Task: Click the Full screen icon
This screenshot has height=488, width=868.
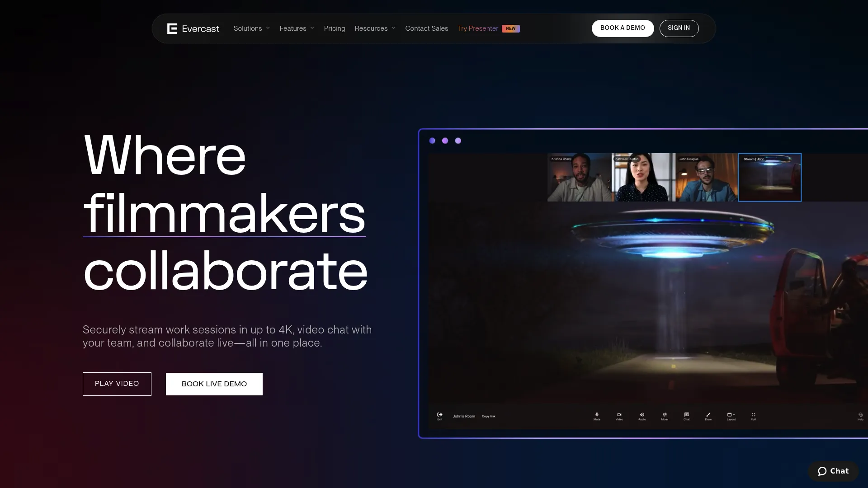Action: tap(753, 416)
